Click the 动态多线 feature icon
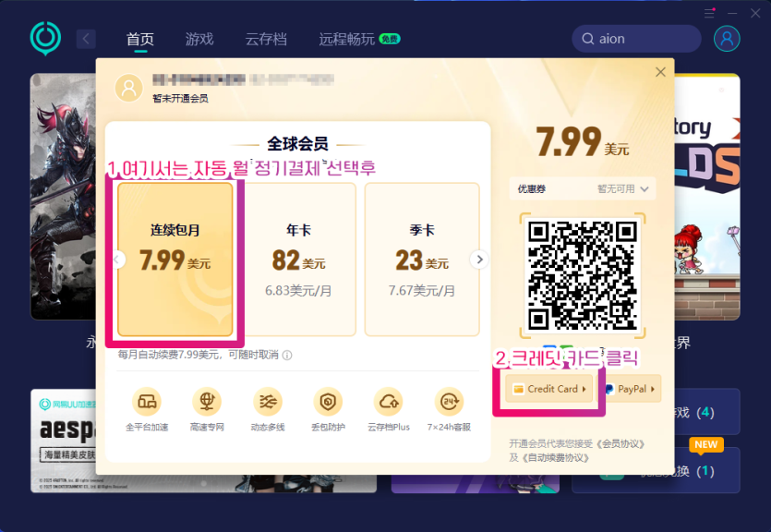771x532 pixels. coord(268,402)
